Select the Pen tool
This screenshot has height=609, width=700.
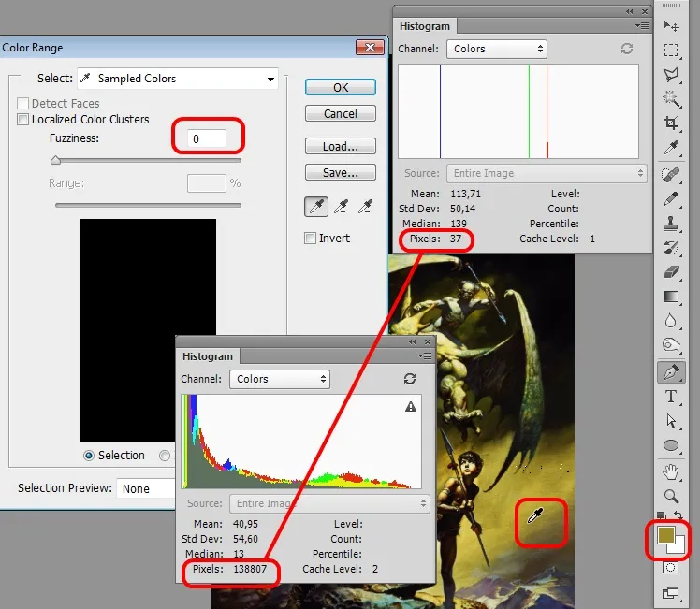pos(671,372)
